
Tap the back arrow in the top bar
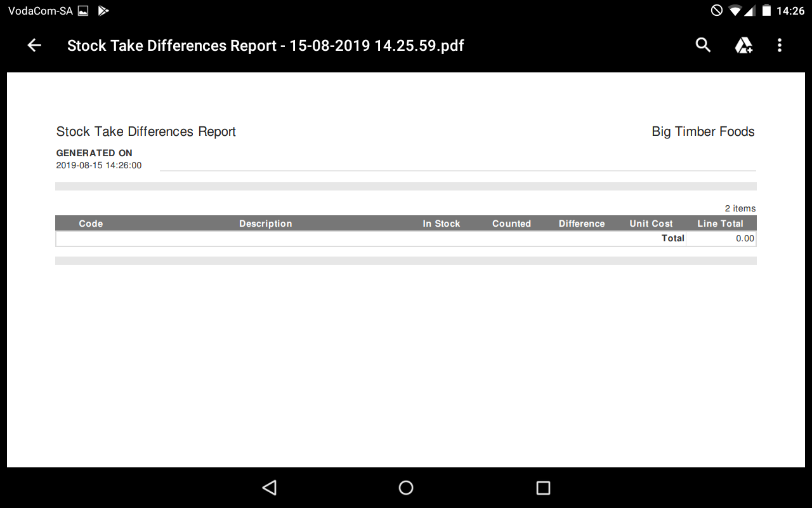point(34,45)
